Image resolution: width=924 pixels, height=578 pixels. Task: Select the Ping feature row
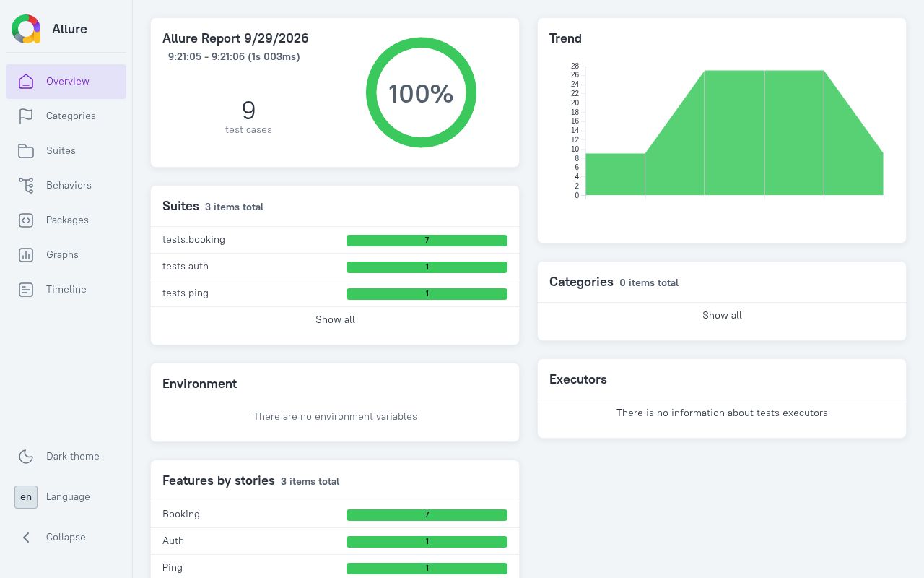[335, 568]
